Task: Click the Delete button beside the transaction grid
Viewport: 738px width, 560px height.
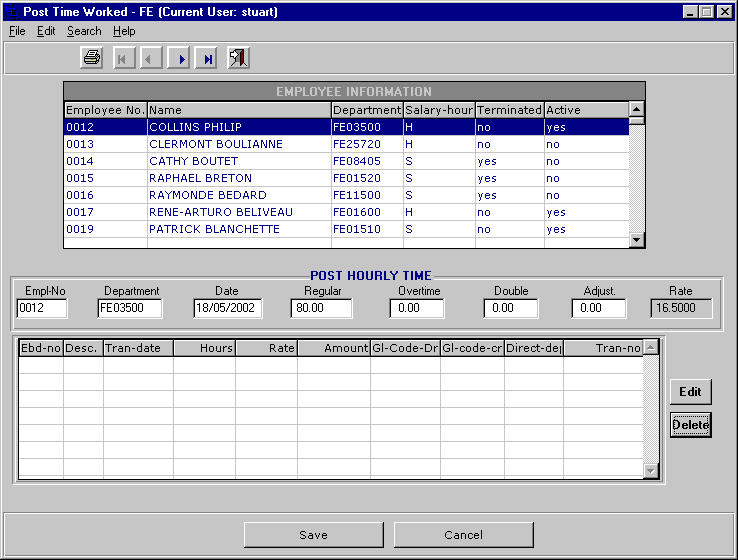Action: tap(690, 425)
